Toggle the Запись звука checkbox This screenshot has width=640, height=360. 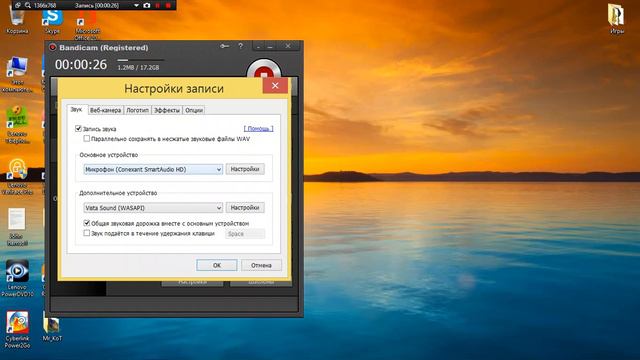[78, 129]
